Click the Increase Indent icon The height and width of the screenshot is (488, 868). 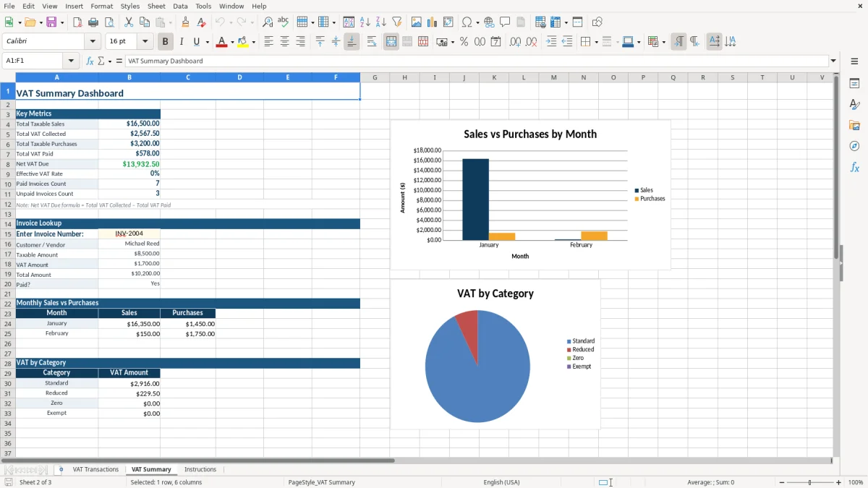pyautogui.click(x=551, y=42)
